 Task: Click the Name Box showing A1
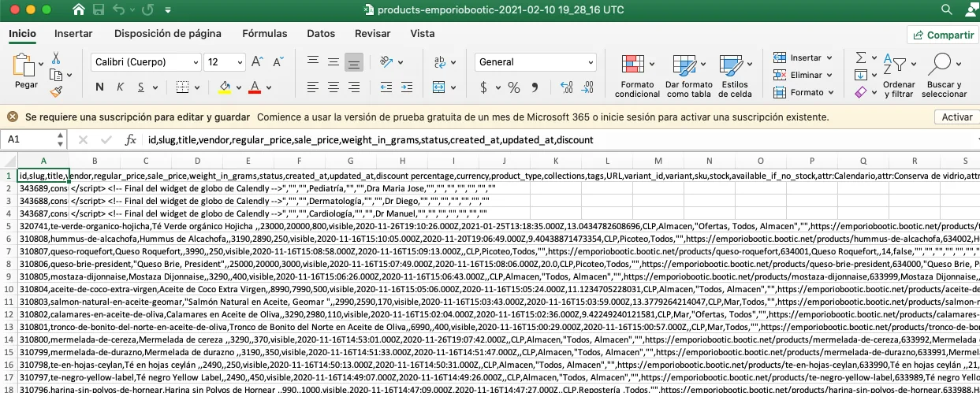[34, 140]
